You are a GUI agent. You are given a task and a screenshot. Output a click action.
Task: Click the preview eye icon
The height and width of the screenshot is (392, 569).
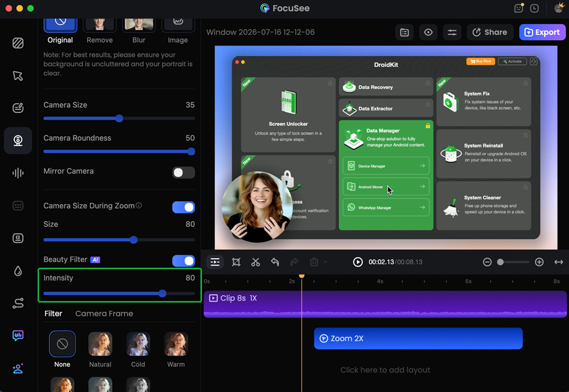coord(428,32)
